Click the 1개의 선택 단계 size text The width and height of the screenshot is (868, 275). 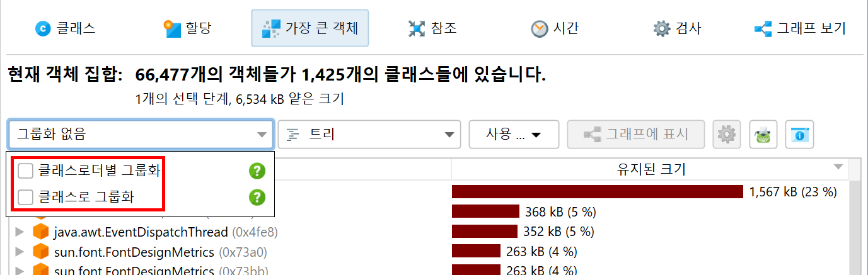[240, 99]
